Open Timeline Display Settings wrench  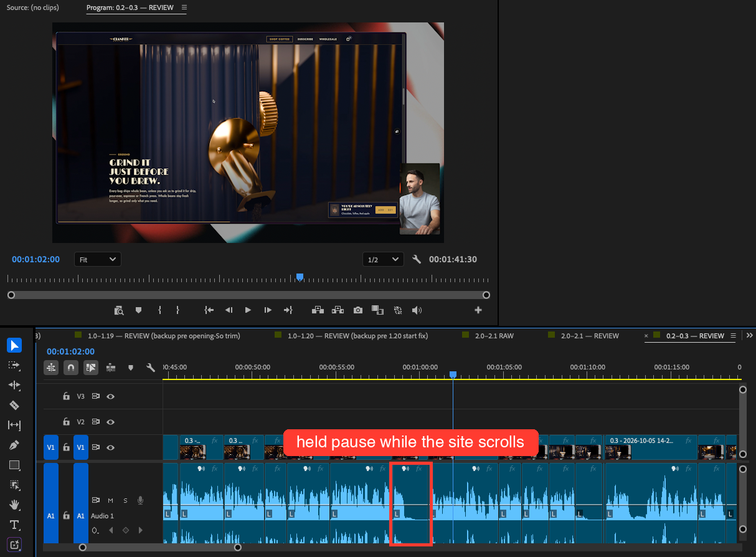[x=150, y=368]
